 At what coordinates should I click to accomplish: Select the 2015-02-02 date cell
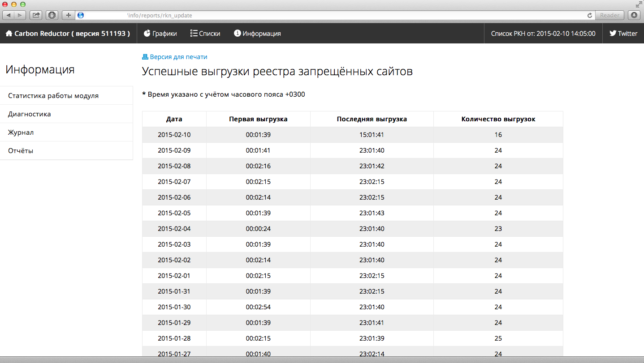[x=174, y=260]
